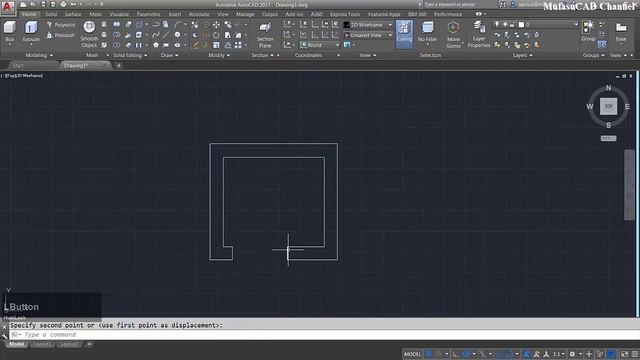The image size is (640, 360).
Task: Click the Array tool in Modify panel
Action: [238, 45]
